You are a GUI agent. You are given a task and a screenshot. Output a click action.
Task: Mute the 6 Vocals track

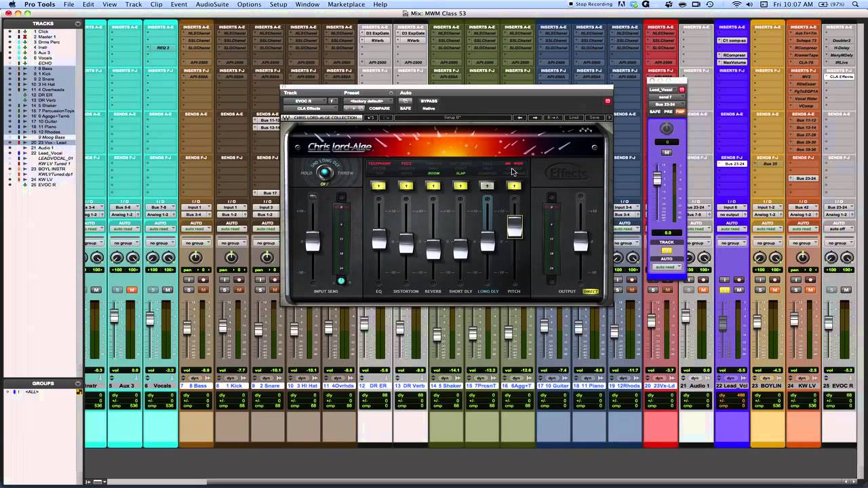pos(167,290)
